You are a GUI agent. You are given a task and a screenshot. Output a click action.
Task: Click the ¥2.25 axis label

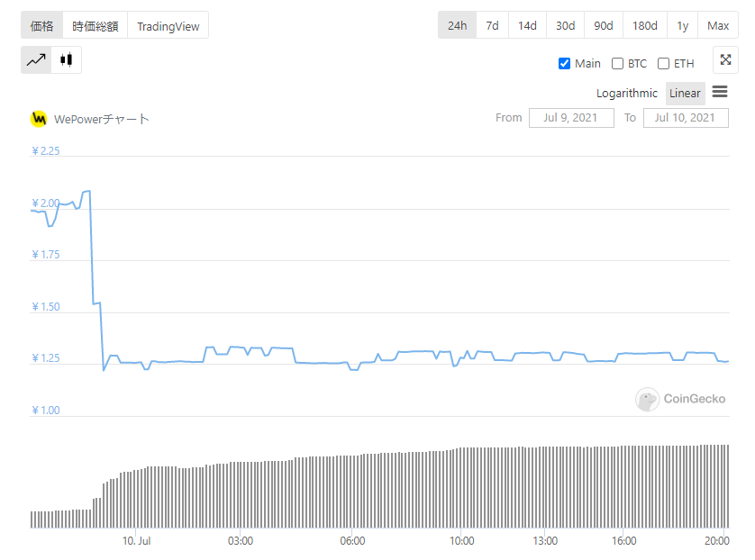point(46,151)
